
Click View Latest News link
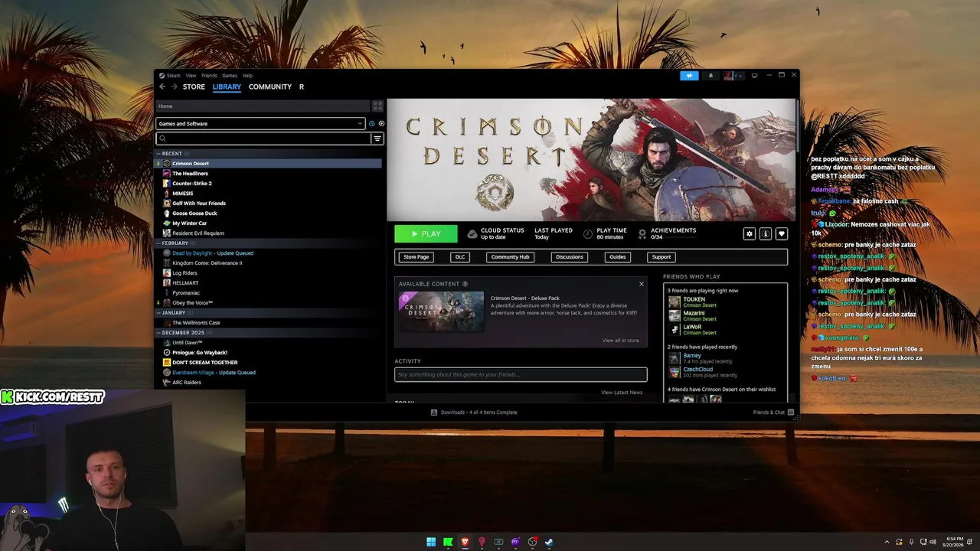pos(622,393)
